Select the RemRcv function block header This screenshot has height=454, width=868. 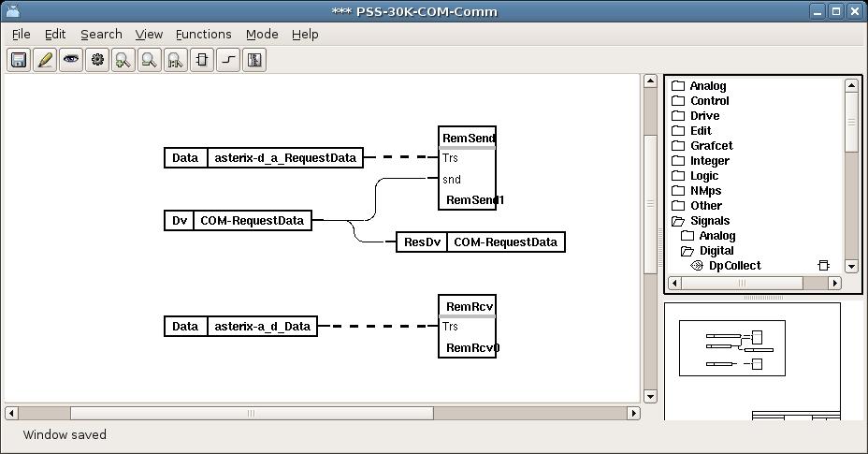(x=468, y=306)
